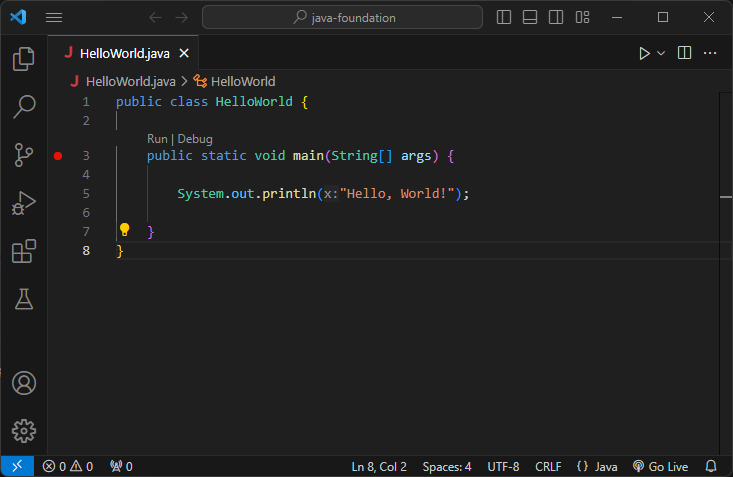Open the Explorer view in activity bar
The height and width of the screenshot is (477, 733).
[24, 58]
